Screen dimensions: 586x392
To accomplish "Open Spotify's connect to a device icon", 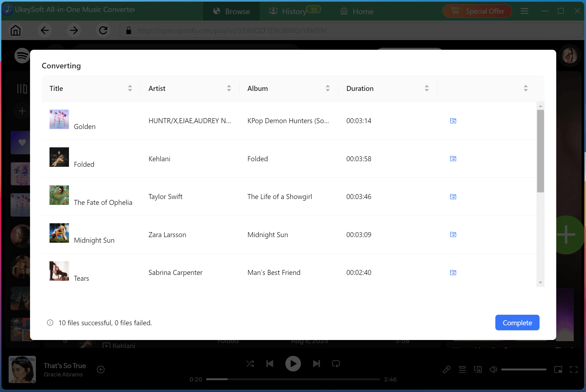I will [x=478, y=369].
